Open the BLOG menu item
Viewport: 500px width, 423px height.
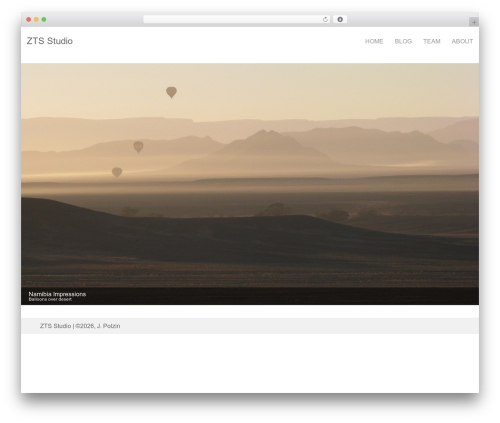coord(403,41)
